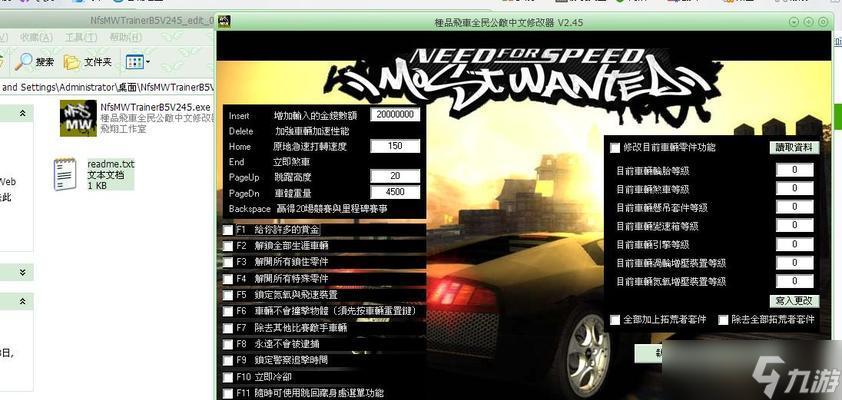Click the Search magnifier icon in toolbar
This screenshot has width=842, height=400.
(22, 61)
